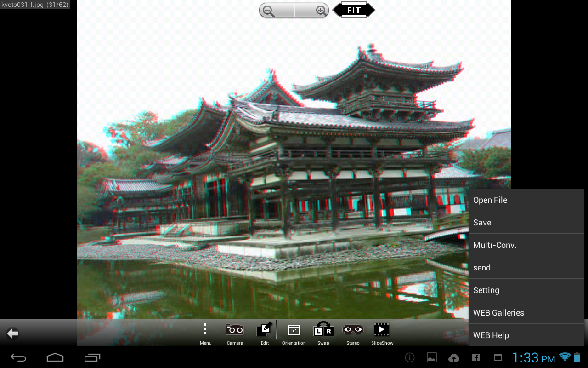Tap the back arrow to exit viewer
This screenshot has width=588, height=368.
coord(12,333)
